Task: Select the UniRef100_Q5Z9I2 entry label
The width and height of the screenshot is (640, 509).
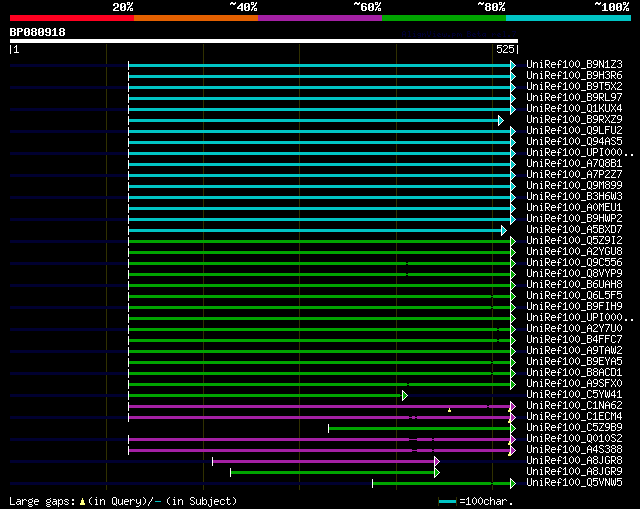Action: pyautogui.click(x=574, y=241)
